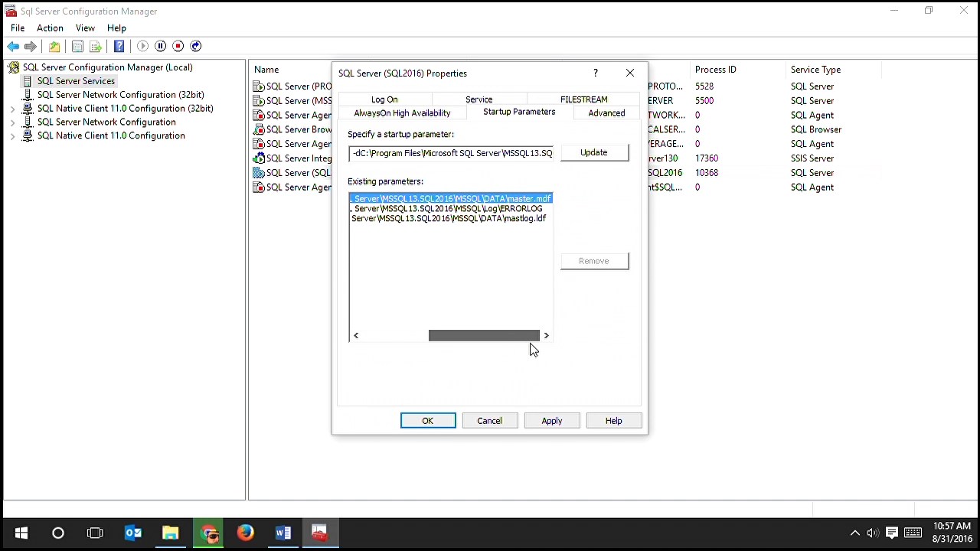Select the Startup Parameters tab
This screenshot has width=980, height=551.
519,112
